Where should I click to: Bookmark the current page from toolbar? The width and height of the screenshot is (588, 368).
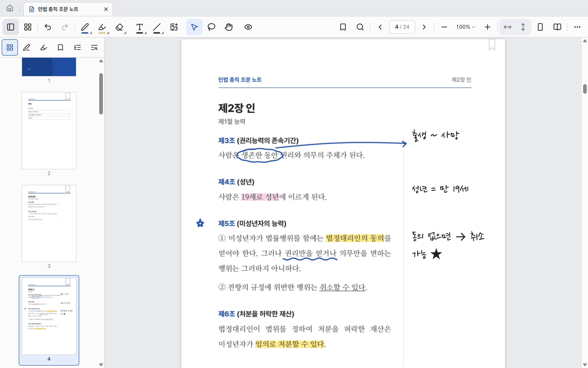tap(343, 27)
